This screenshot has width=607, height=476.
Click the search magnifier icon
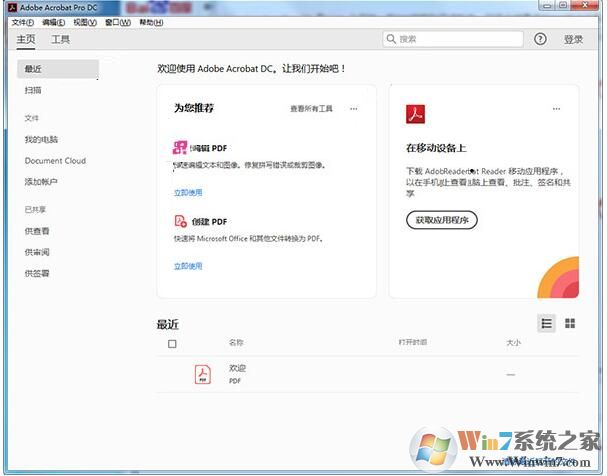point(391,39)
